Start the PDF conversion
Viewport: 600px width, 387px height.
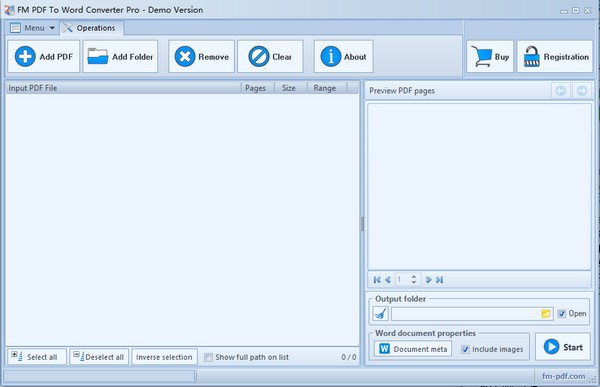(563, 347)
